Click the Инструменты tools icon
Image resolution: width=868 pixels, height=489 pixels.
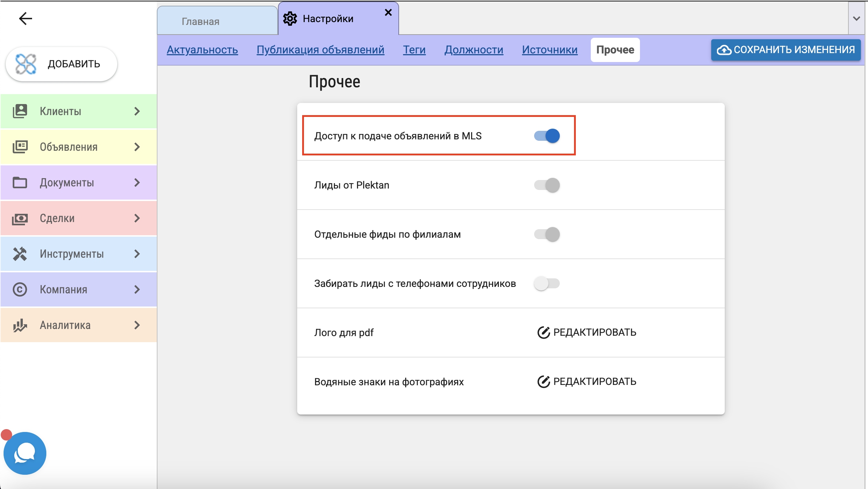(20, 254)
